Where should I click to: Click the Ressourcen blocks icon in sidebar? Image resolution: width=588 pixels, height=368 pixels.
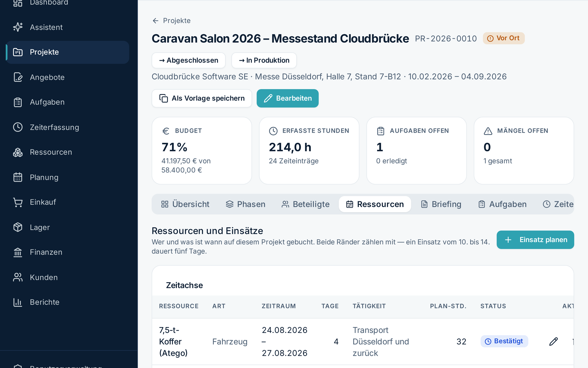point(18,152)
